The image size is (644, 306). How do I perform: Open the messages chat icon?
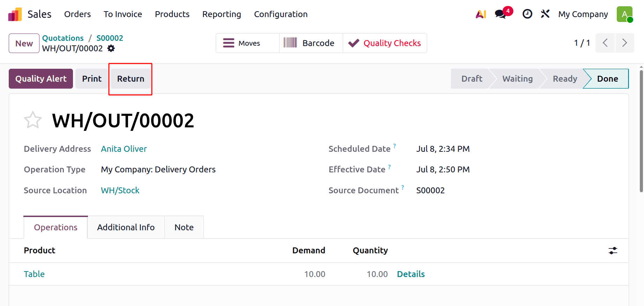[x=501, y=14]
